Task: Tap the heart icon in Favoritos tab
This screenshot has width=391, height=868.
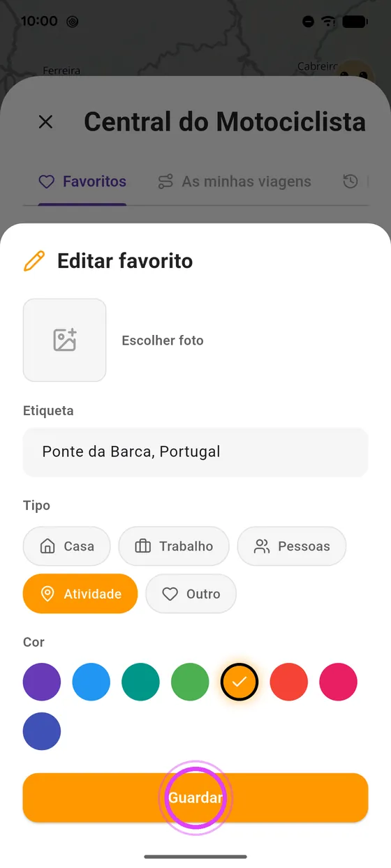Action: 46,182
